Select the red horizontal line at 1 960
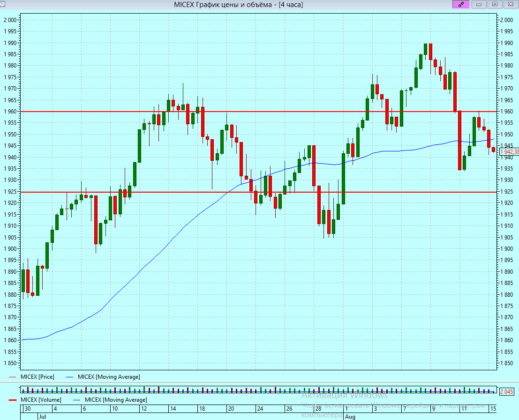Viewport: 519px width, 420px height. tap(258, 112)
